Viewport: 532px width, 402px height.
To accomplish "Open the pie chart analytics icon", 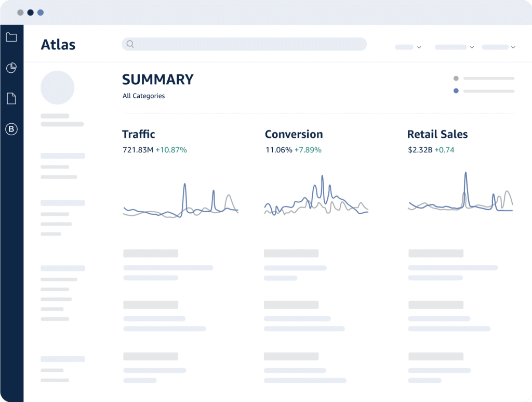I will 11,68.
